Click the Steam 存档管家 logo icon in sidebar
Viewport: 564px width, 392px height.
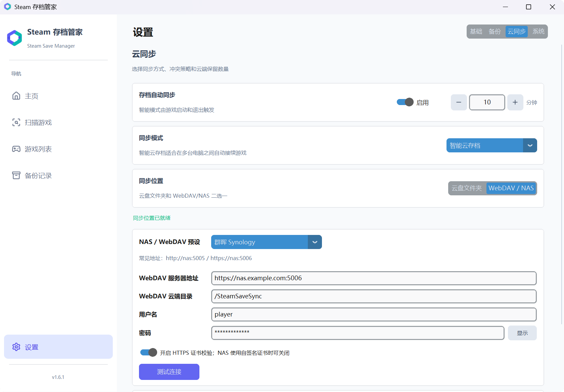pyautogui.click(x=14, y=38)
